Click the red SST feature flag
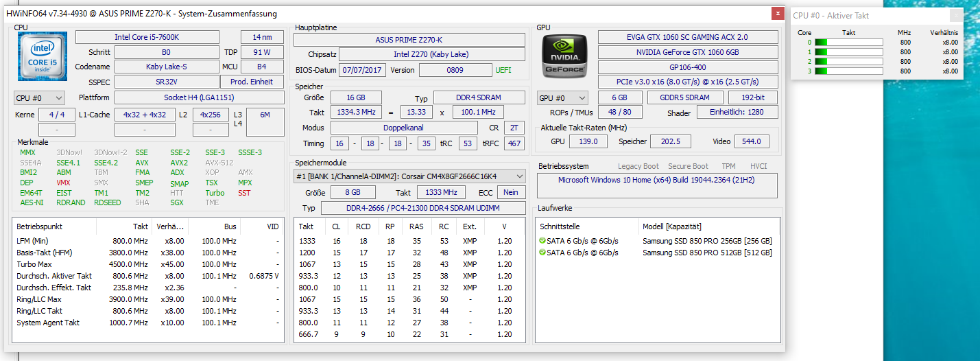The width and height of the screenshot is (980, 361). point(244,193)
